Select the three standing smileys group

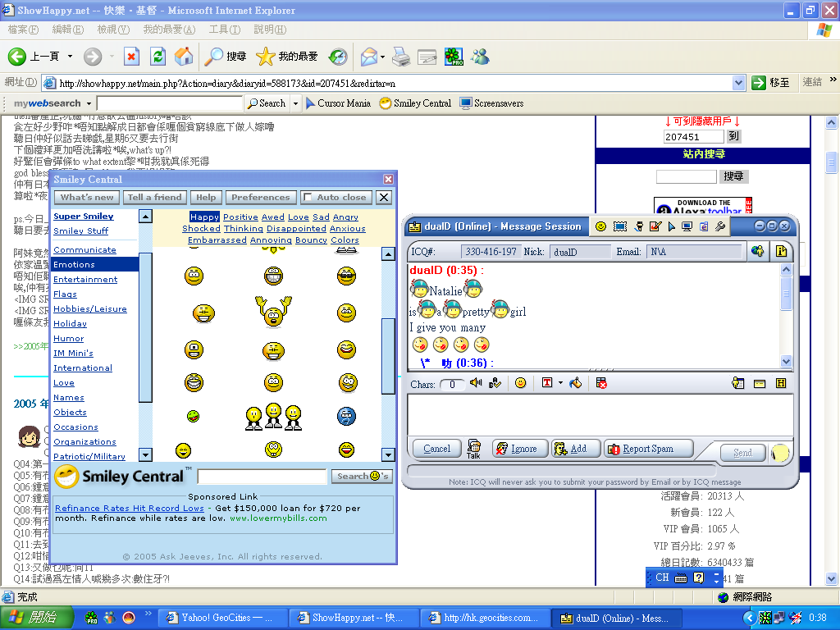click(x=274, y=416)
